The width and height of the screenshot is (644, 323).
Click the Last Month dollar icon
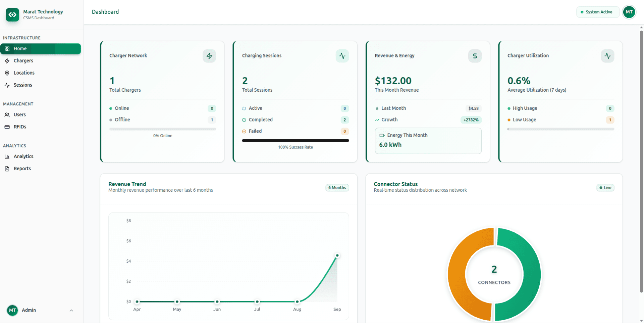[377, 108]
